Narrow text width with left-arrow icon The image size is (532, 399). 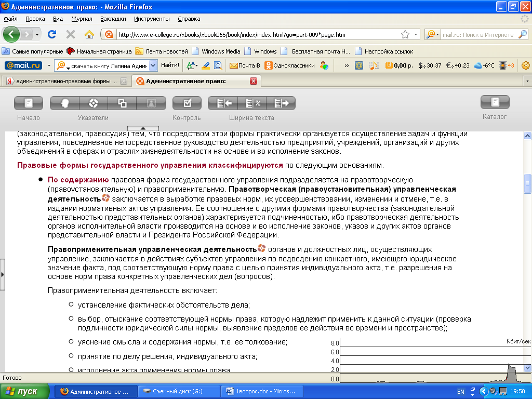point(222,103)
